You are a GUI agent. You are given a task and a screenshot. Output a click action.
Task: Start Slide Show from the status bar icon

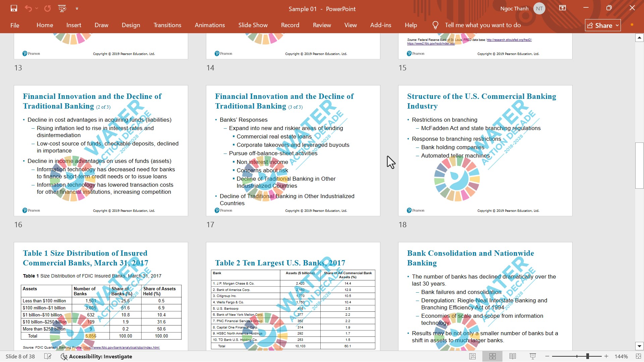pyautogui.click(x=533, y=356)
